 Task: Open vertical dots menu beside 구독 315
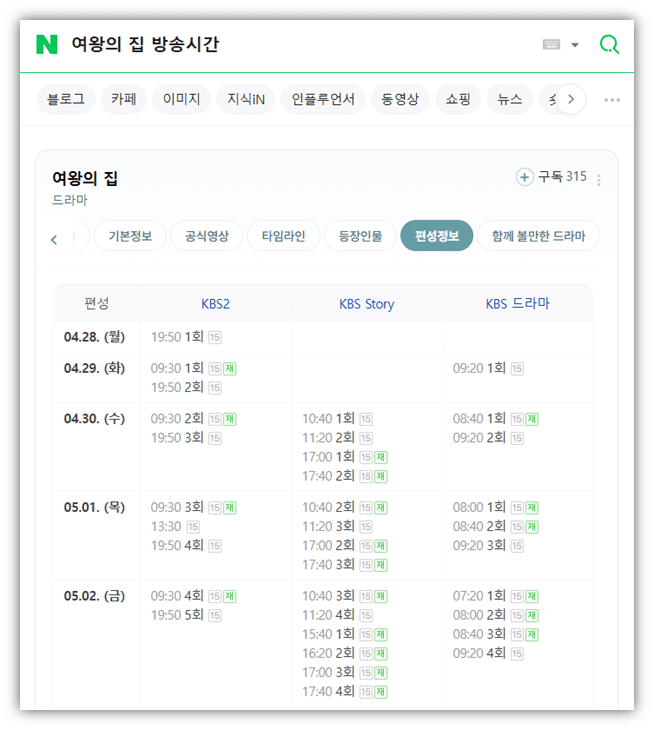pyautogui.click(x=599, y=180)
